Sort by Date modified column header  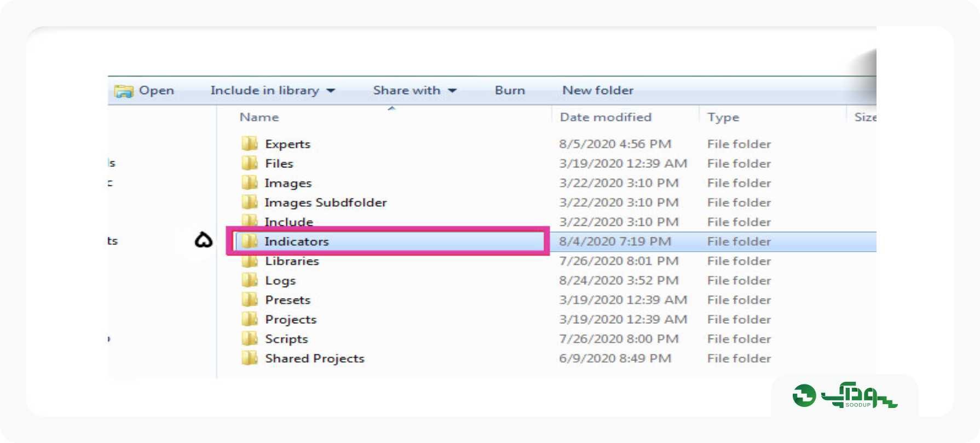(x=606, y=117)
